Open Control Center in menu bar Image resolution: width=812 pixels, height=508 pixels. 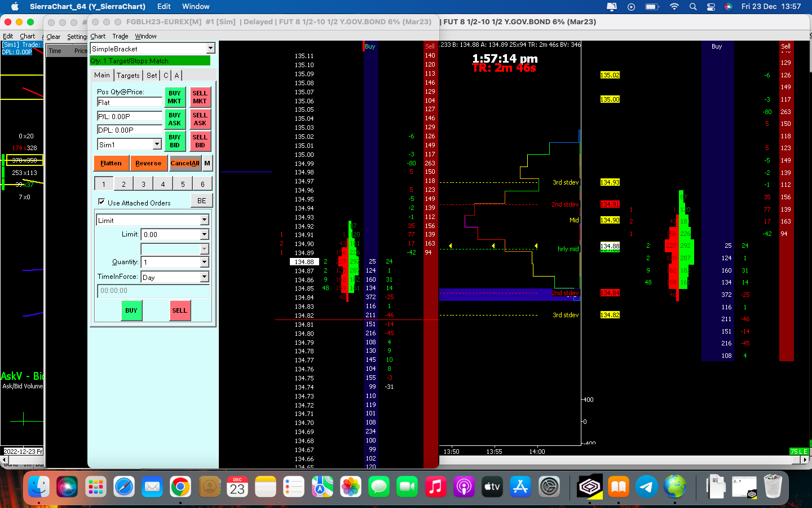coord(711,7)
